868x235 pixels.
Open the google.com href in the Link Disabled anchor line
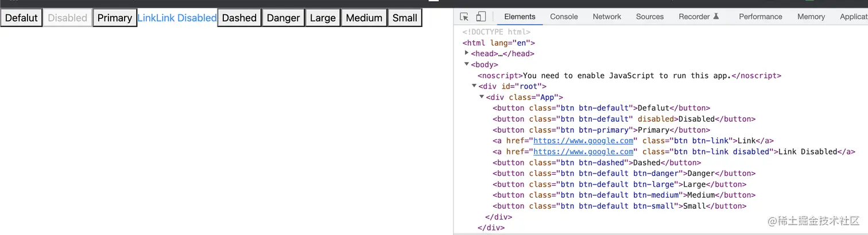click(x=583, y=152)
